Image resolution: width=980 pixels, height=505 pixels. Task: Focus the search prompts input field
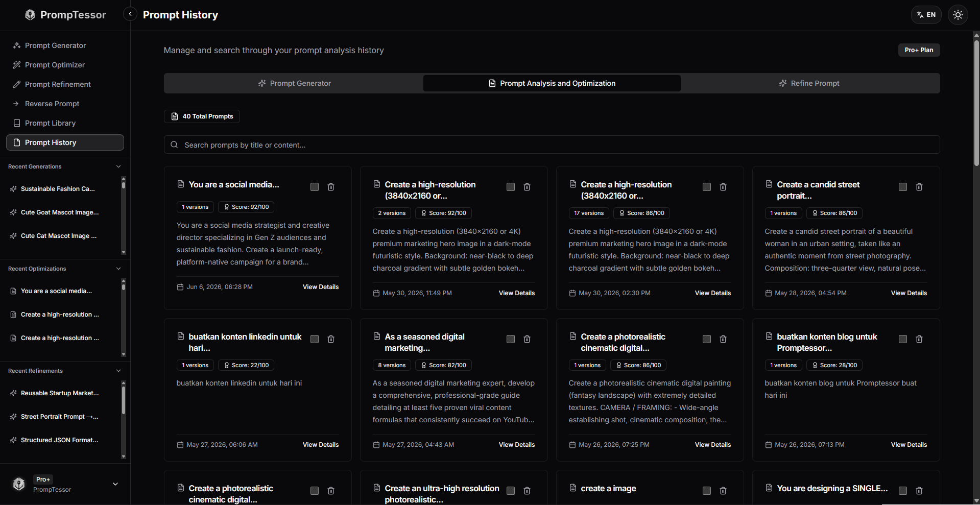click(x=552, y=145)
